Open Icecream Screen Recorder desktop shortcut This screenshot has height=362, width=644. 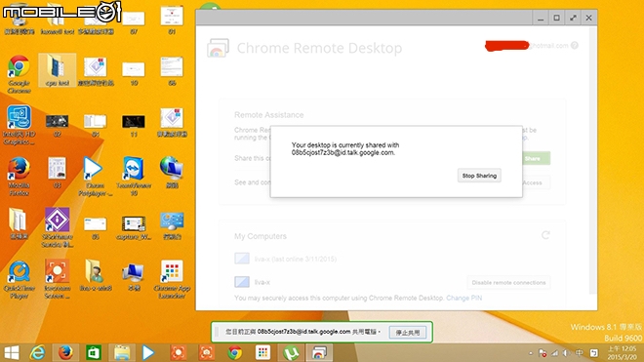pos(58,279)
